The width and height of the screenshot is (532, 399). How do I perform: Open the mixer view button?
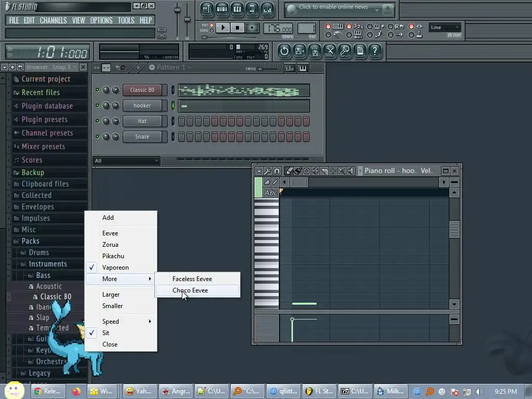(x=268, y=9)
